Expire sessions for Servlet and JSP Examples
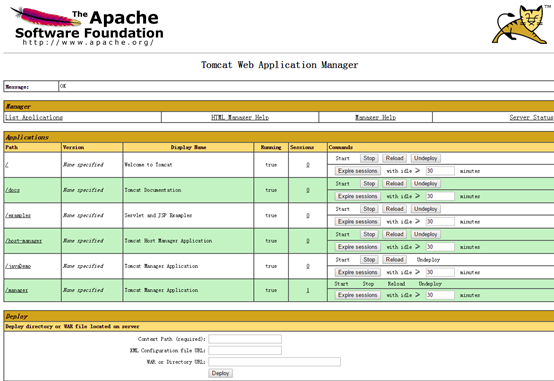 [358, 222]
